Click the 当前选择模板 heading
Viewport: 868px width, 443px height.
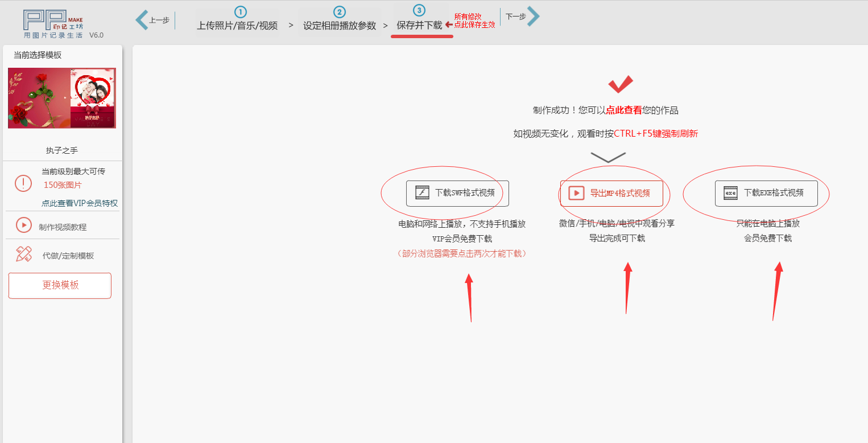tap(38, 55)
